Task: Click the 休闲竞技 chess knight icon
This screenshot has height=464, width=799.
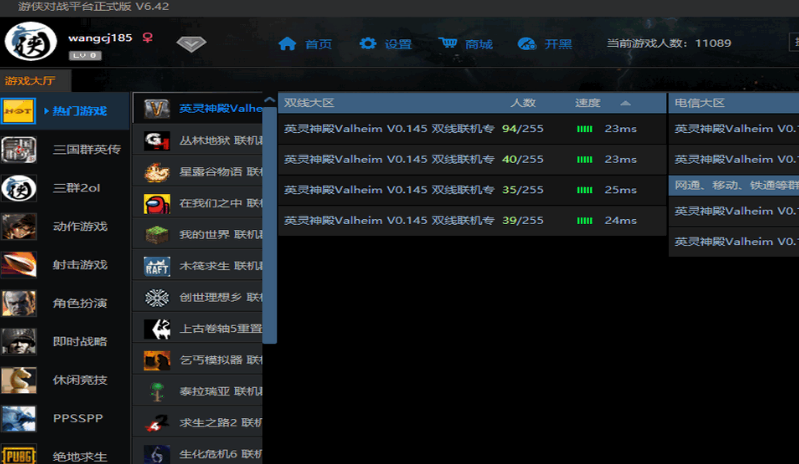Action: tap(18, 380)
